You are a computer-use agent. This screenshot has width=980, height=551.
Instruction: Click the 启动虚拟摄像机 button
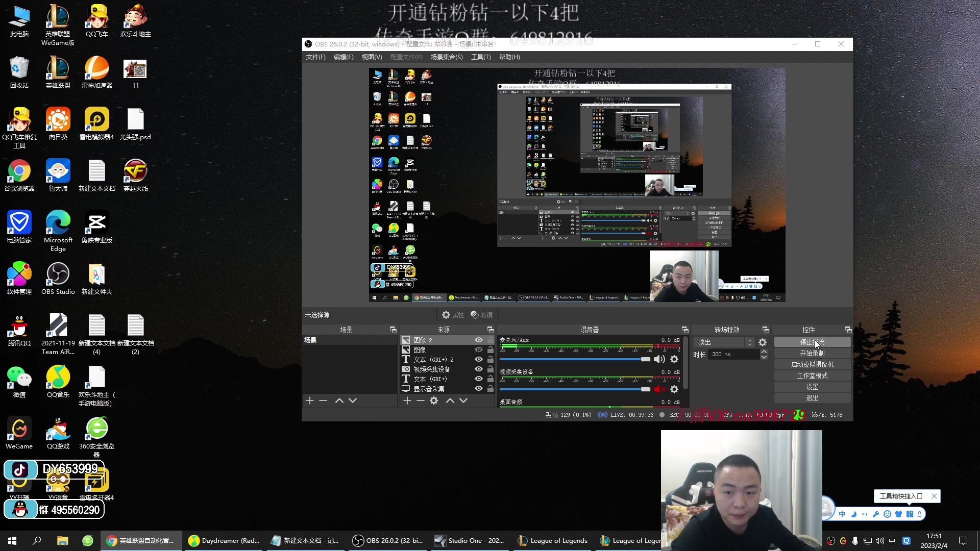click(812, 364)
